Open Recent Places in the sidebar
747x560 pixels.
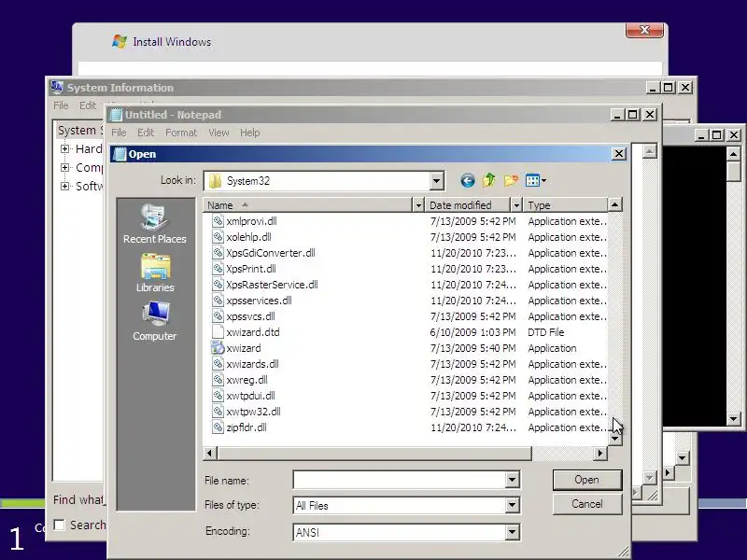click(155, 224)
